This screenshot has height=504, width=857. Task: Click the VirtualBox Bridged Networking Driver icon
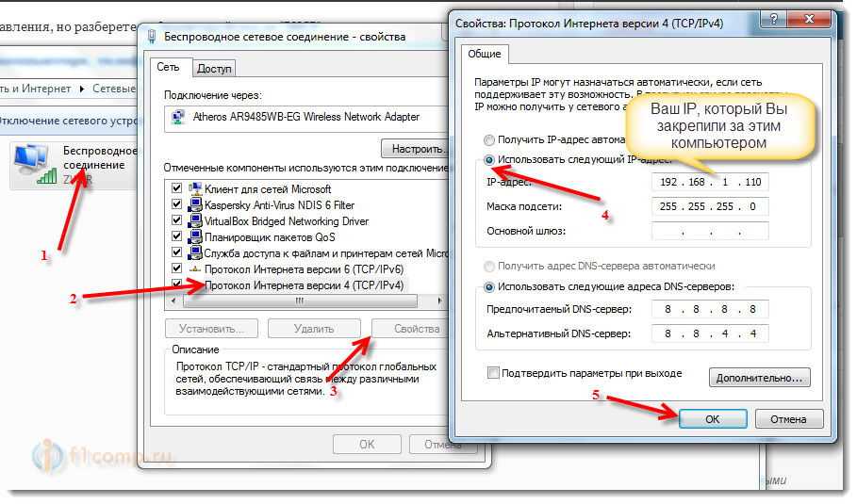(196, 220)
